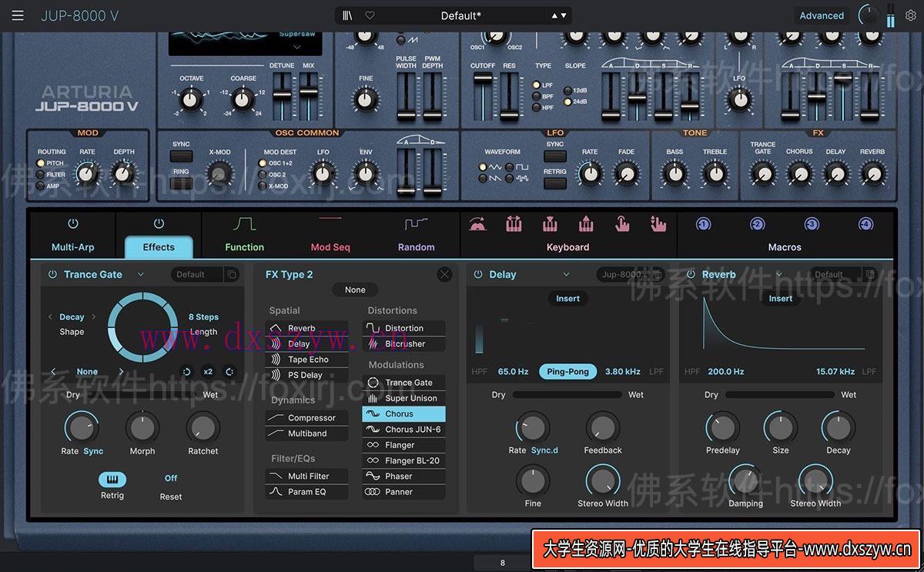Select Macro 2 circle icon

pos(758,224)
